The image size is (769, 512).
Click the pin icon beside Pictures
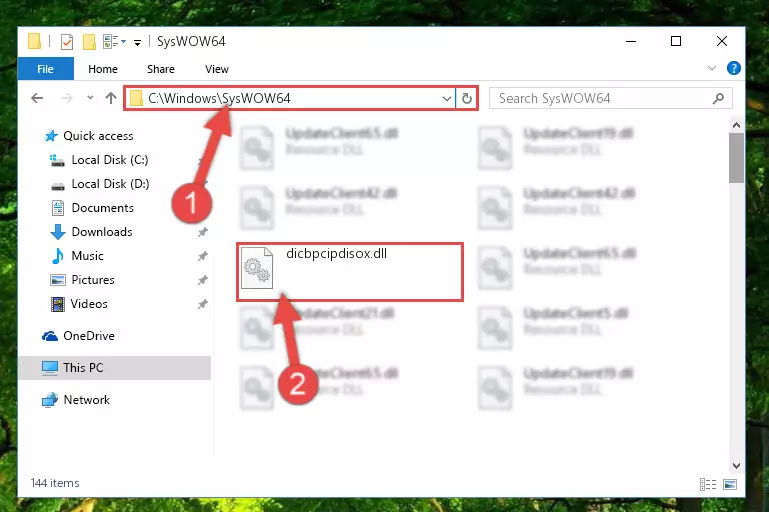click(x=202, y=280)
